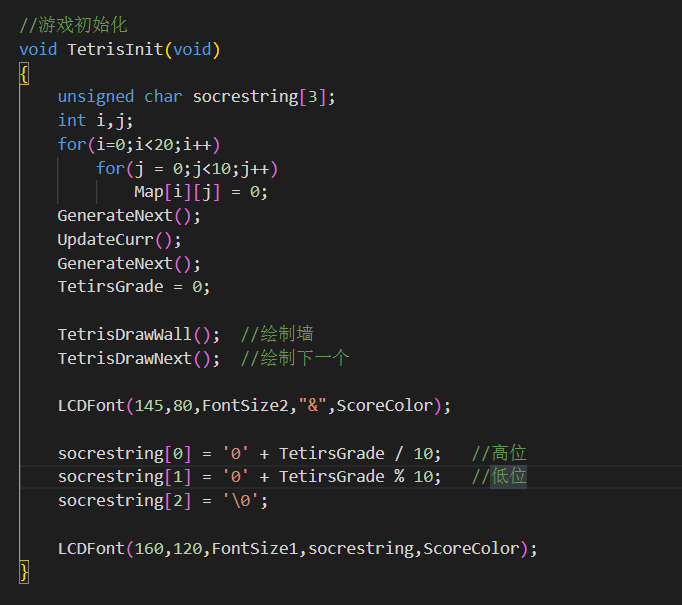Screen dimensions: 682x605
Task: Click the 'int i,j;' declaration line
Action: [x=95, y=120]
